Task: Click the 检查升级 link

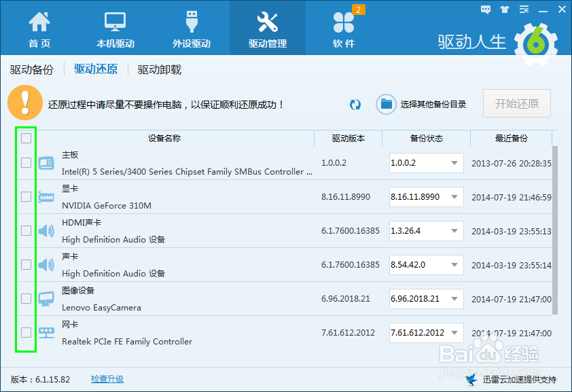Action: click(x=107, y=379)
